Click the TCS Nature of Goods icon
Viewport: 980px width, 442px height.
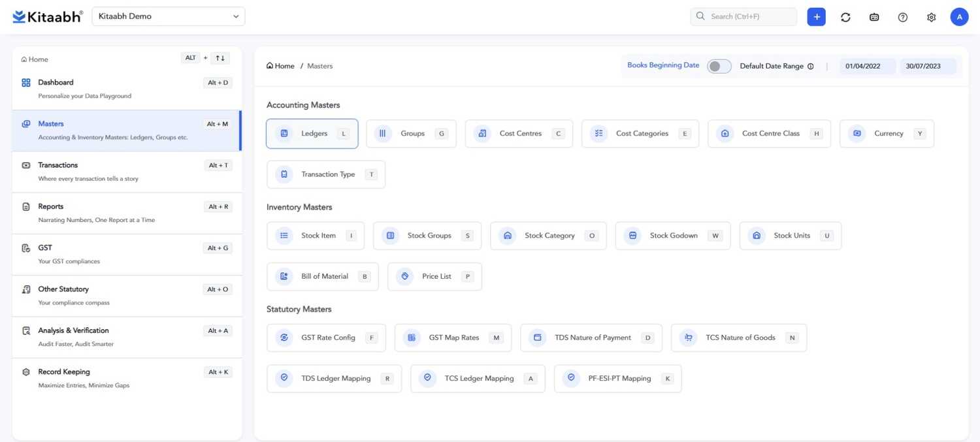click(x=688, y=338)
